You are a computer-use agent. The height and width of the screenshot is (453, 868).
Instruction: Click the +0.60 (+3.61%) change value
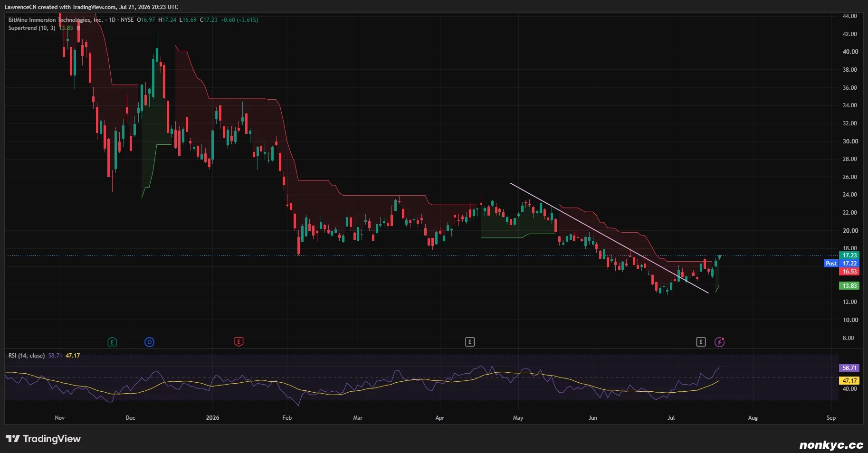[239, 20]
